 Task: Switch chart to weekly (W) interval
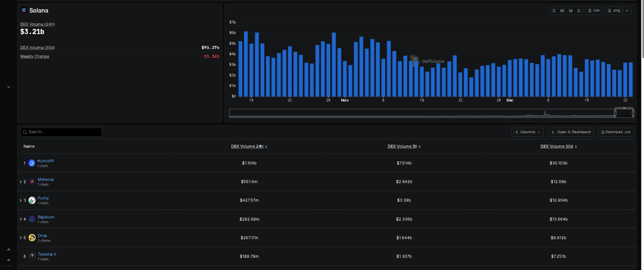(x=562, y=11)
